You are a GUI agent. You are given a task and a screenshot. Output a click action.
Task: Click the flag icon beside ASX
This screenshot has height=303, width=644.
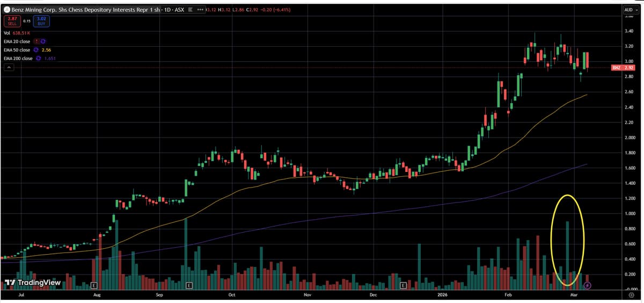point(189,10)
